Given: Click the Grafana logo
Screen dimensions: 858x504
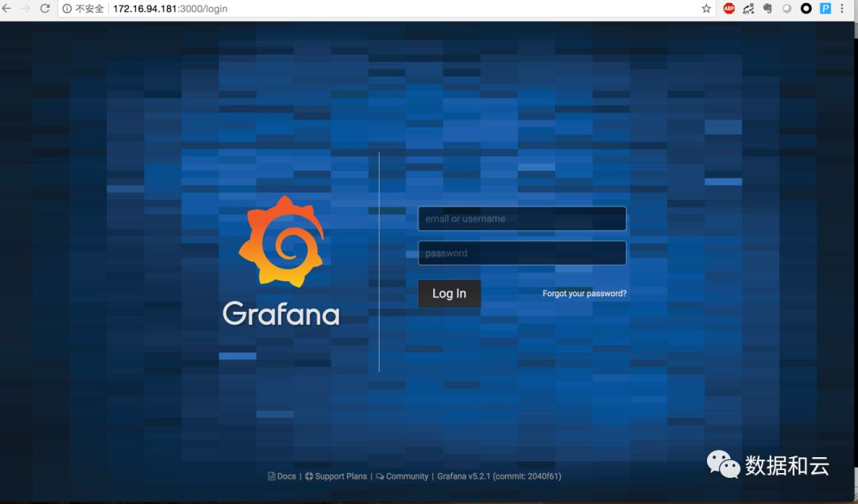Looking at the screenshot, I should pyautogui.click(x=281, y=261).
